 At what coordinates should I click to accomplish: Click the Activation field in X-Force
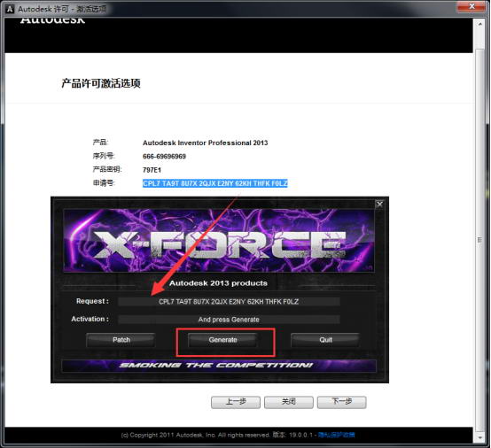[x=229, y=320]
